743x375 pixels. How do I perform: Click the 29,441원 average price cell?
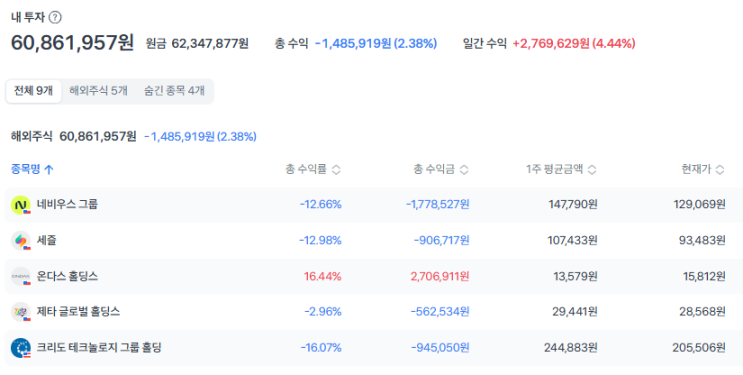pyautogui.click(x=575, y=311)
